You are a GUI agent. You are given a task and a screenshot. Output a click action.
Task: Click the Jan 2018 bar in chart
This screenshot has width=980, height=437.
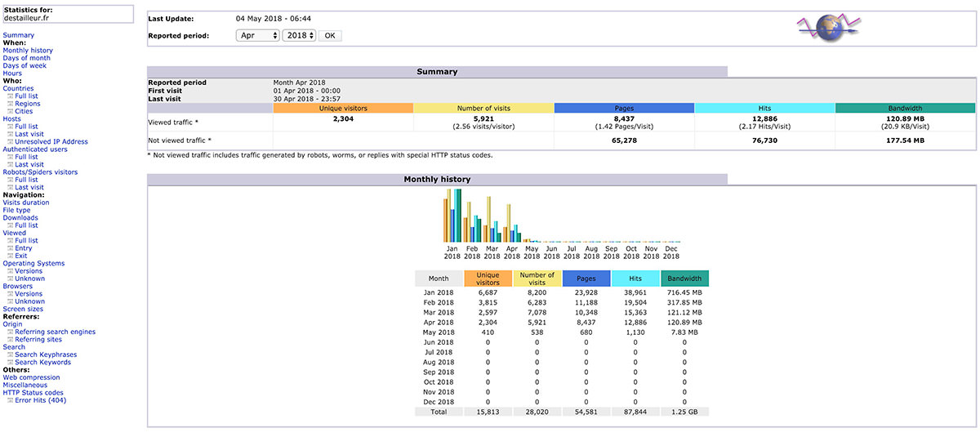[x=452, y=216]
